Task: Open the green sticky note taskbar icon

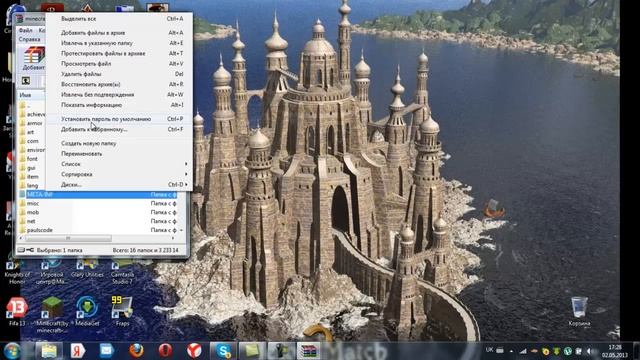Action: click(x=252, y=351)
